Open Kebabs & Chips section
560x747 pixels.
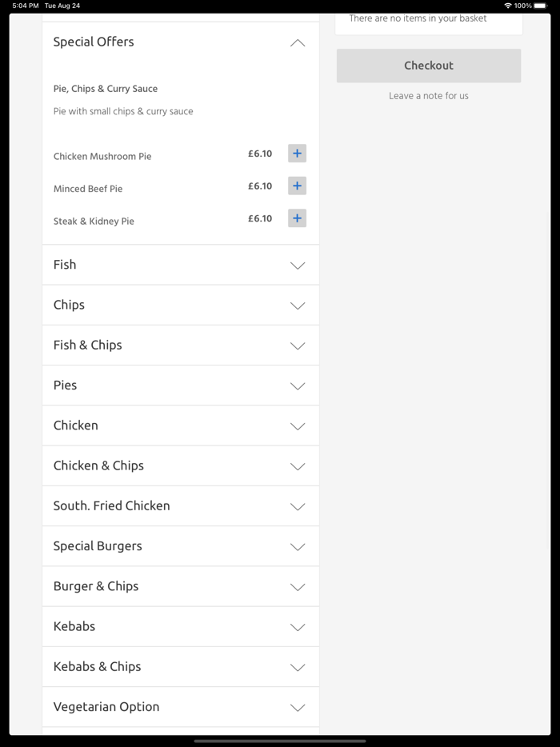(297, 667)
